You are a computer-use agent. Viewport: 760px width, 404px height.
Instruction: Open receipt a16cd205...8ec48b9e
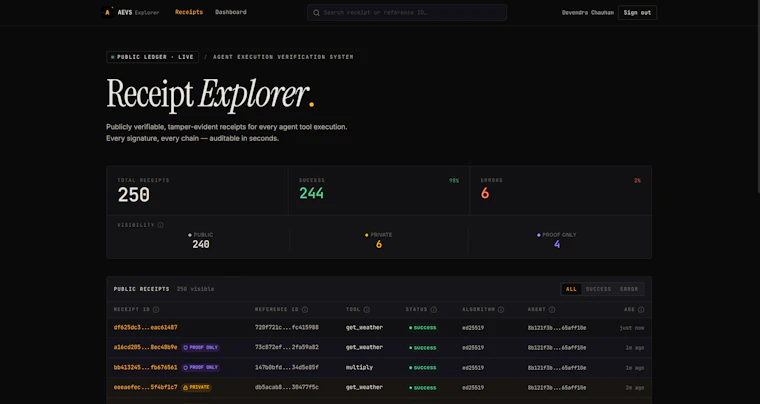pos(145,347)
